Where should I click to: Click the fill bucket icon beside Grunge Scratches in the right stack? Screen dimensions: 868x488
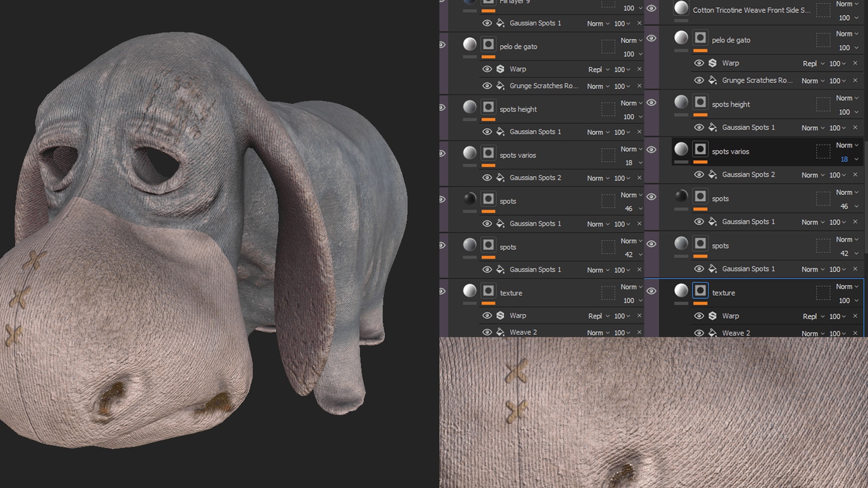tap(712, 80)
